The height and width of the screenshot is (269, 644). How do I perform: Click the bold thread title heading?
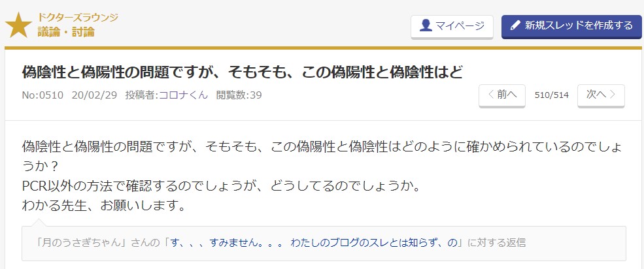243,72
